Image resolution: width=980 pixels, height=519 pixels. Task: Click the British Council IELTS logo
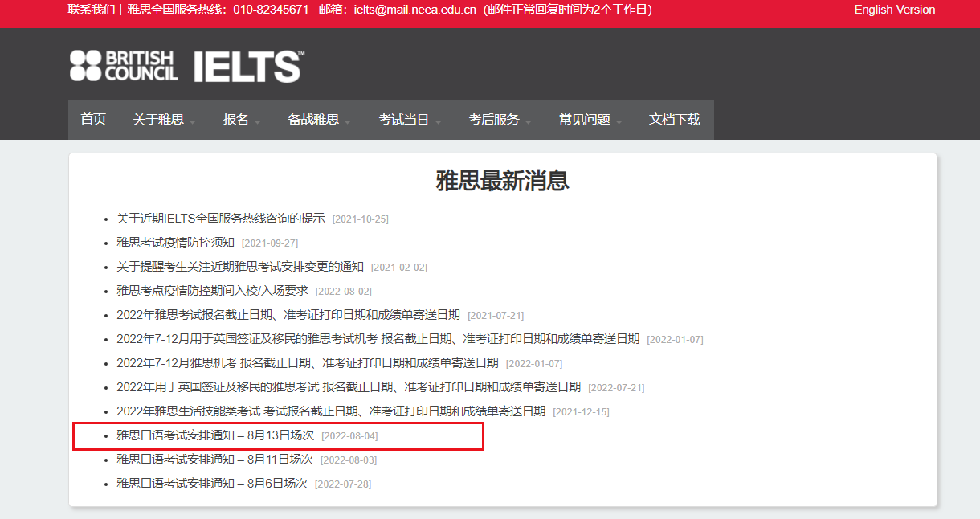(186, 66)
